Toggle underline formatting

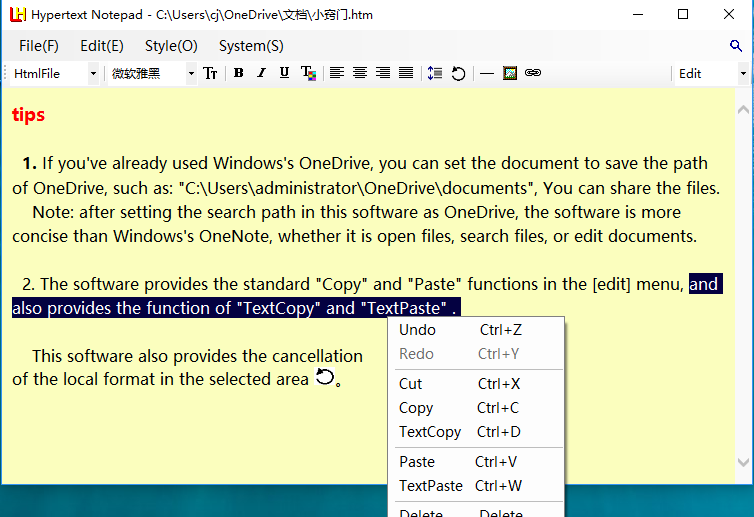click(x=284, y=73)
